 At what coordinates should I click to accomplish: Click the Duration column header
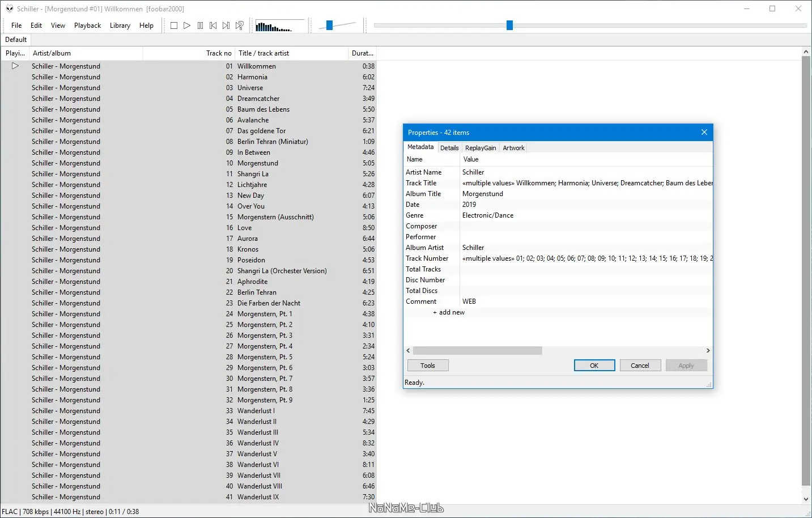click(x=362, y=53)
